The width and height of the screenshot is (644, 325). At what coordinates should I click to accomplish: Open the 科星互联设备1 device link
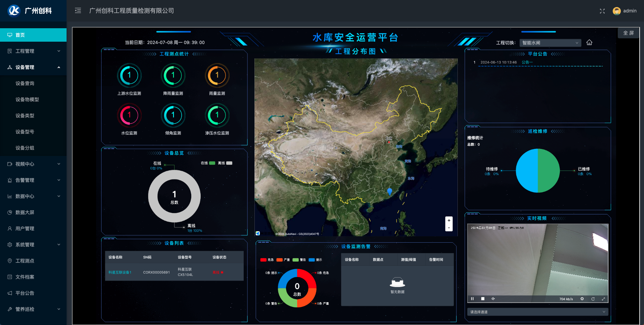(x=120, y=272)
